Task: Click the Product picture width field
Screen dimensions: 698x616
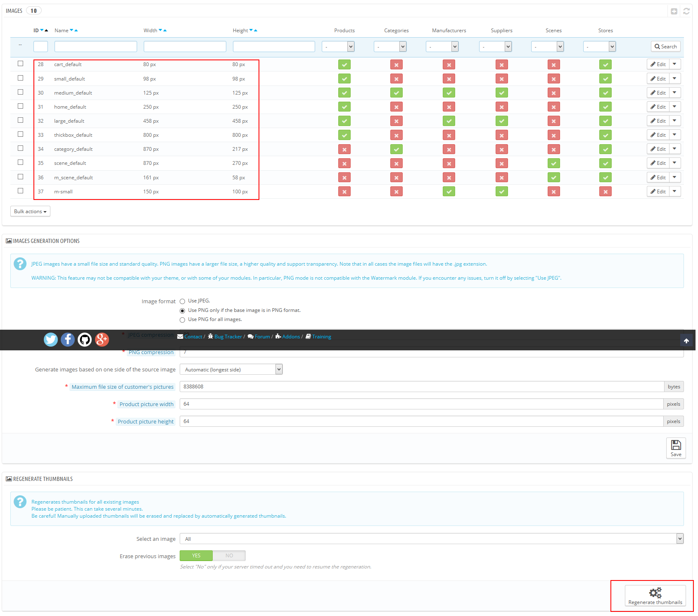Action: point(421,404)
